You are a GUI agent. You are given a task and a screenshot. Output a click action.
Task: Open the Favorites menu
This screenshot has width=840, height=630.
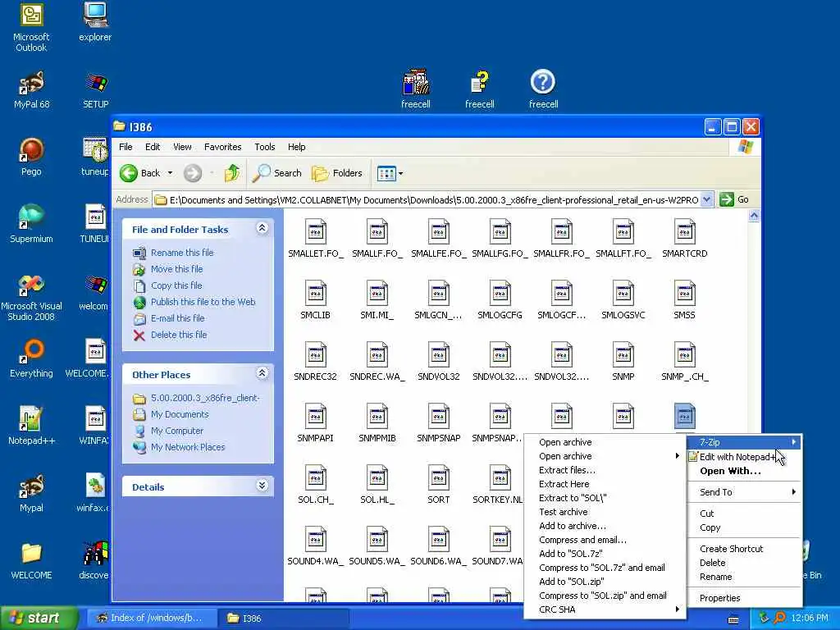pyautogui.click(x=223, y=147)
